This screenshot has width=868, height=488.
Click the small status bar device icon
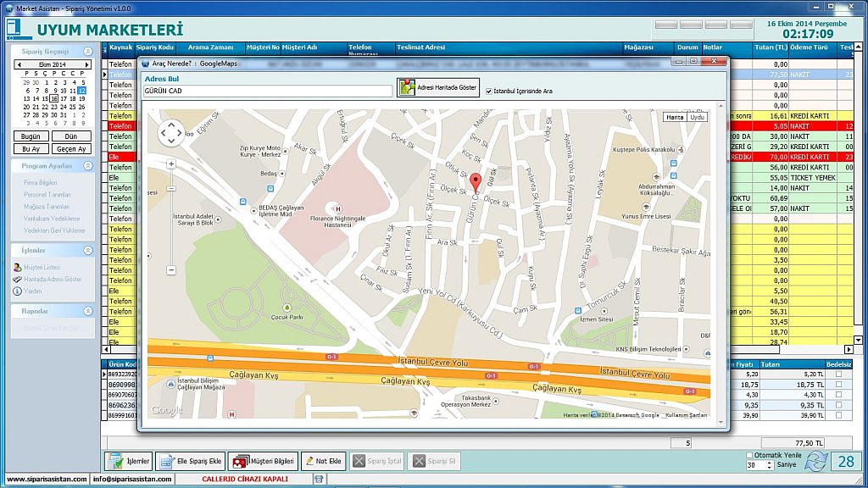pos(319,480)
